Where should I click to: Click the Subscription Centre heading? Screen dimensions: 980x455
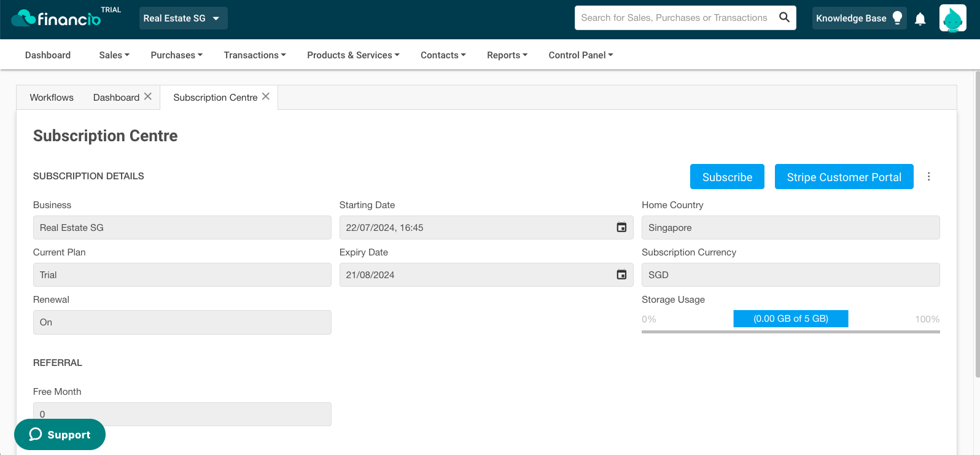coord(106,136)
